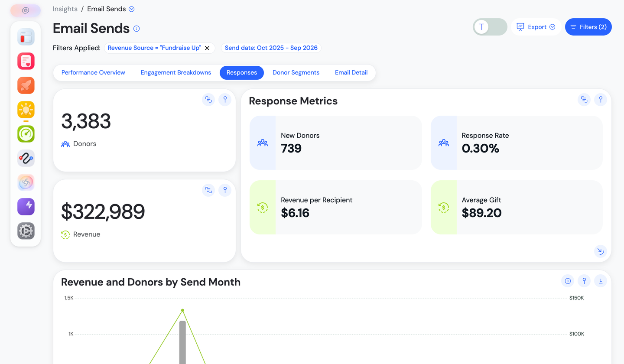Click the info icon beside Email Sends title

tap(136, 29)
